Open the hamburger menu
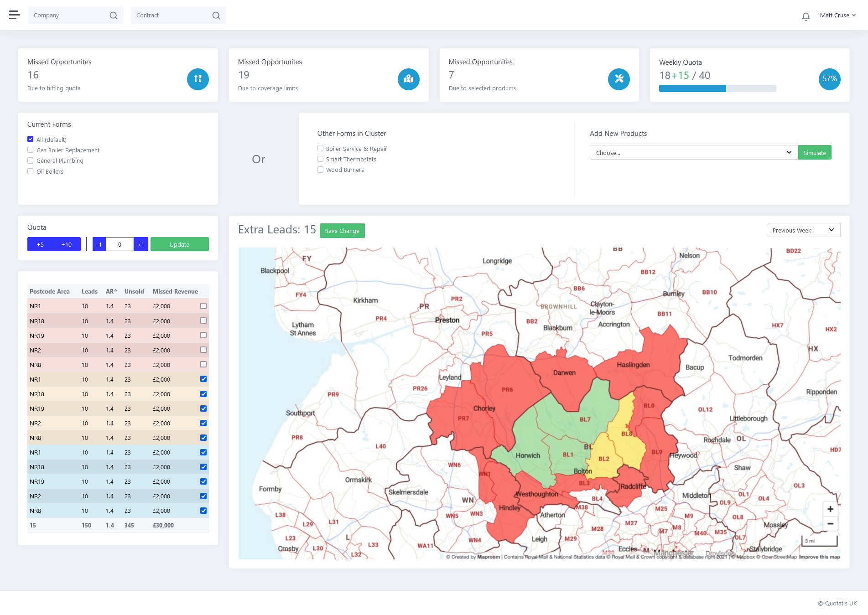Viewport: 868px width, 615px height. point(15,15)
